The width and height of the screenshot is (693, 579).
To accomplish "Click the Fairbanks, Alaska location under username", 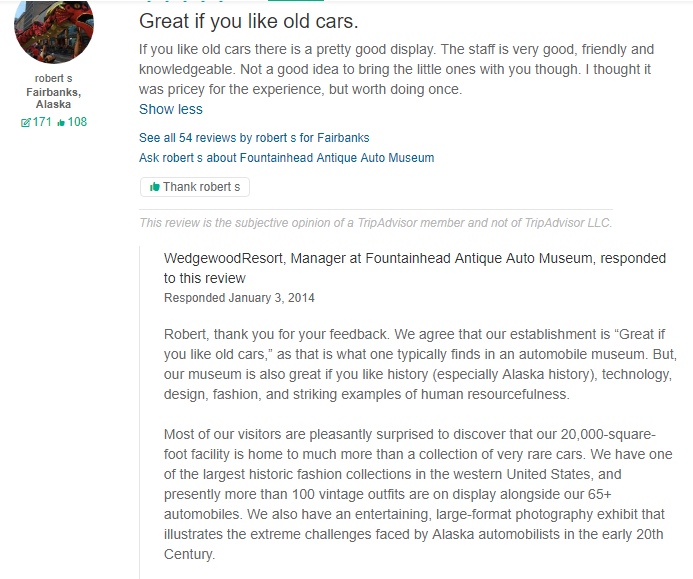I will click(x=53, y=98).
